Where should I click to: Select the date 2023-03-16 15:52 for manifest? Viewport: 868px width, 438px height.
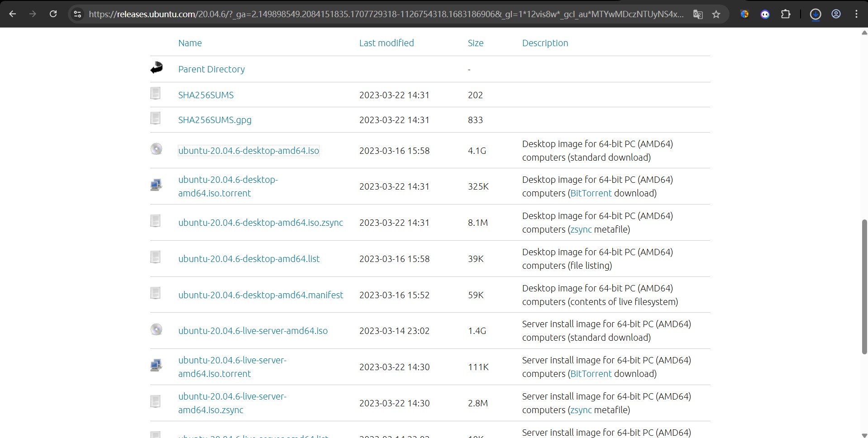coord(394,295)
